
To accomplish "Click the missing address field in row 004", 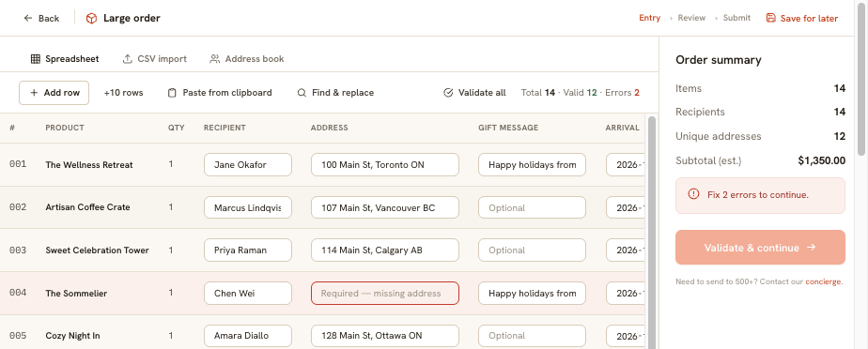I will pyautogui.click(x=385, y=293).
